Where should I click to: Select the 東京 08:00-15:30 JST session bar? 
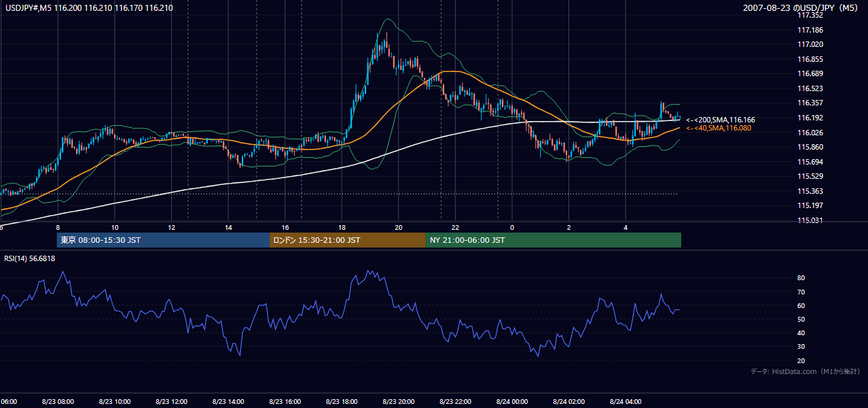point(163,240)
